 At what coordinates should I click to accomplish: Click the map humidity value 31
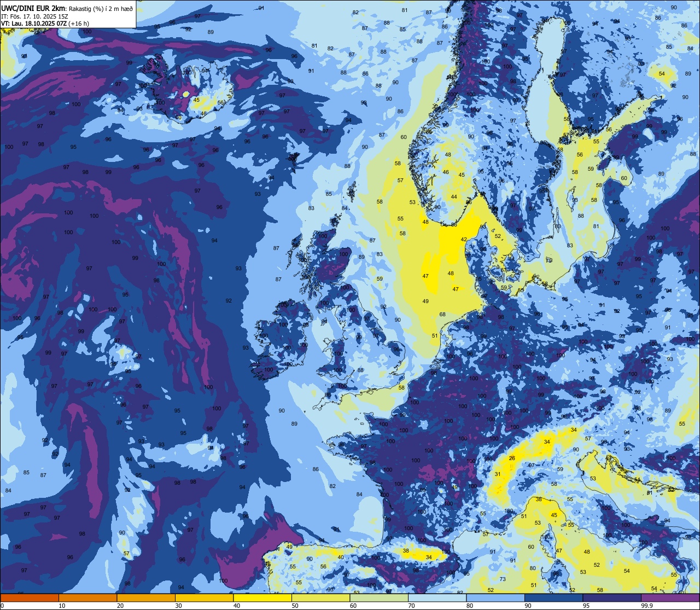[498, 474]
